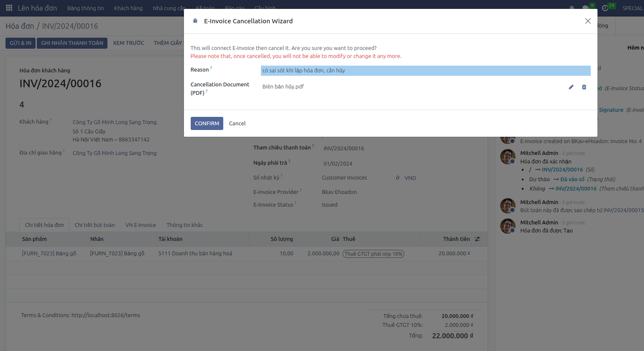Open the activities clock icon showing 24

606,8
